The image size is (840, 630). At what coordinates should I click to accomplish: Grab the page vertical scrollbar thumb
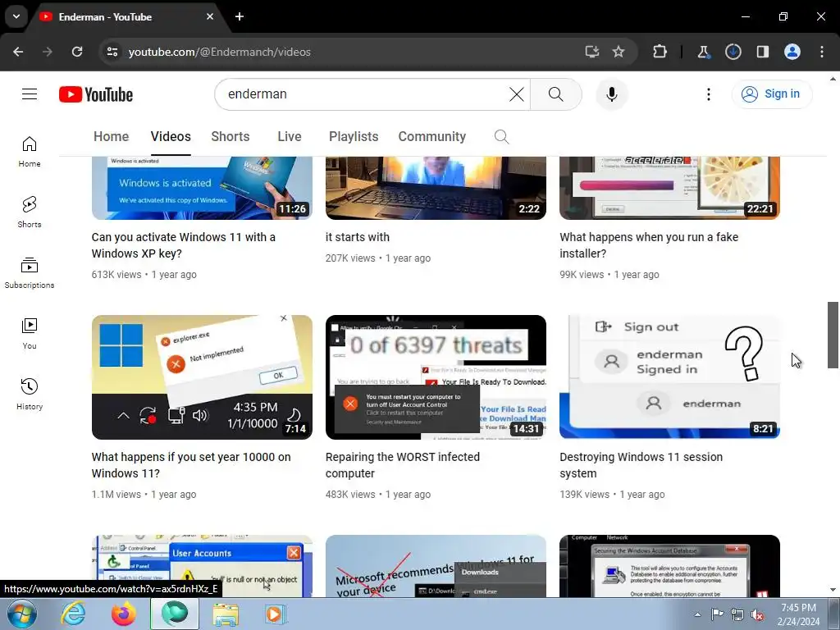tap(833, 335)
